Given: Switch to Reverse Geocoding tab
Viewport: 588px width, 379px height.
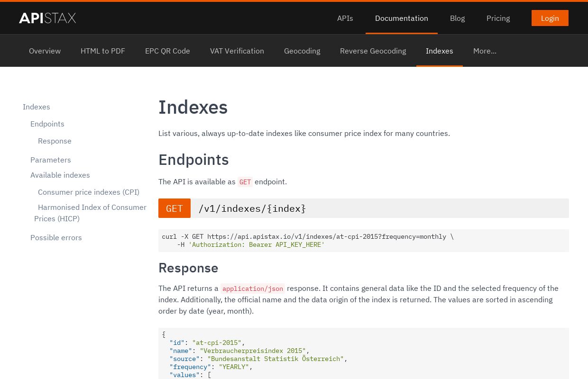Looking at the screenshot, I should click(373, 51).
